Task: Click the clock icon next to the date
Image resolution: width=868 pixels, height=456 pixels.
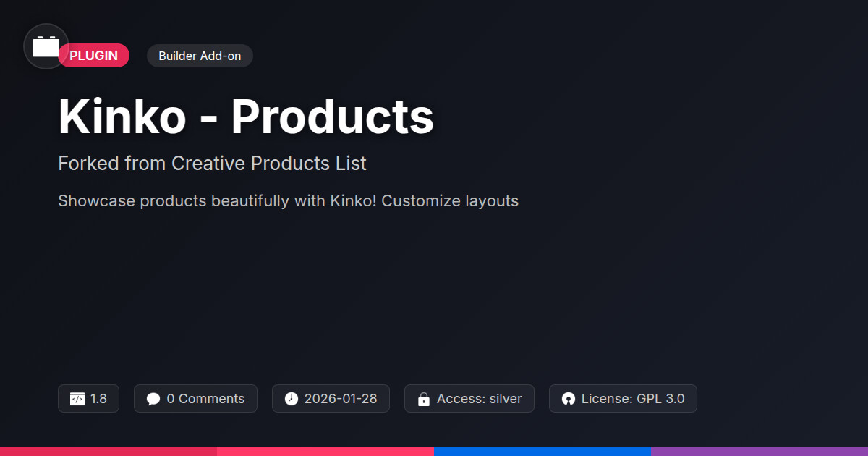Action: click(x=291, y=399)
